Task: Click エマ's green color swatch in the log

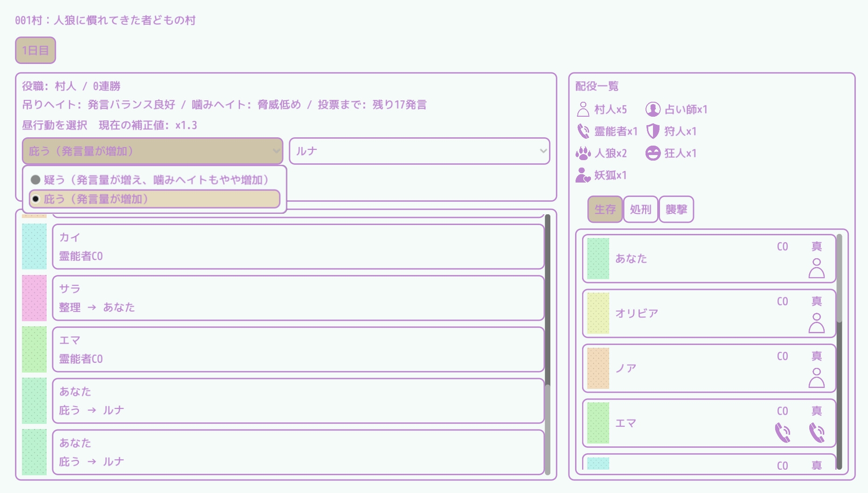Action: pos(34,349)
